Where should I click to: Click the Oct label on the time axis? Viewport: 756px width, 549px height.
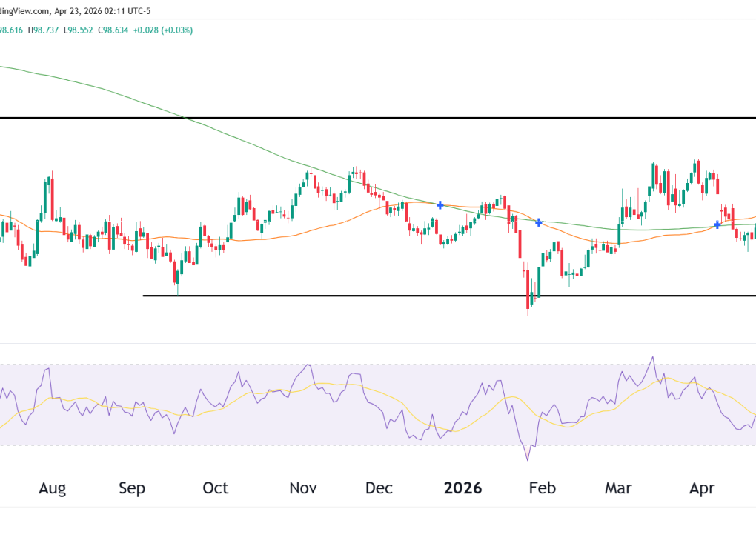[216, 488]
